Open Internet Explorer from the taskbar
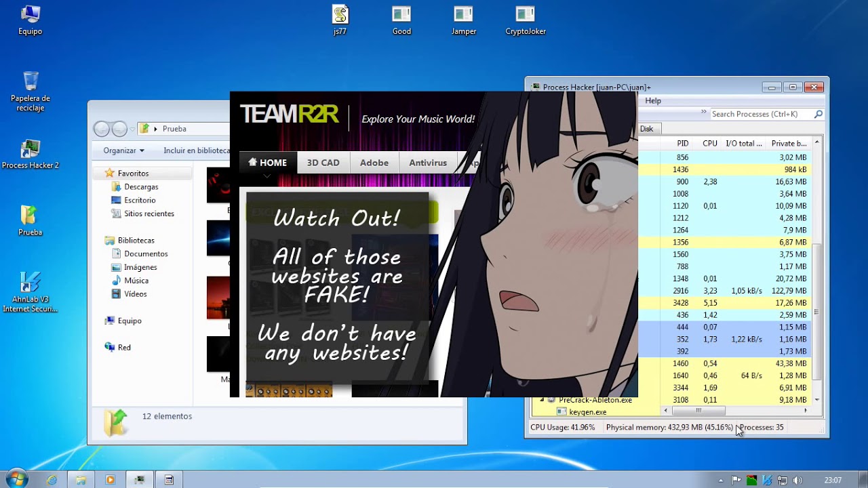This screenshot has width=868, height=488. pos(52,480)
